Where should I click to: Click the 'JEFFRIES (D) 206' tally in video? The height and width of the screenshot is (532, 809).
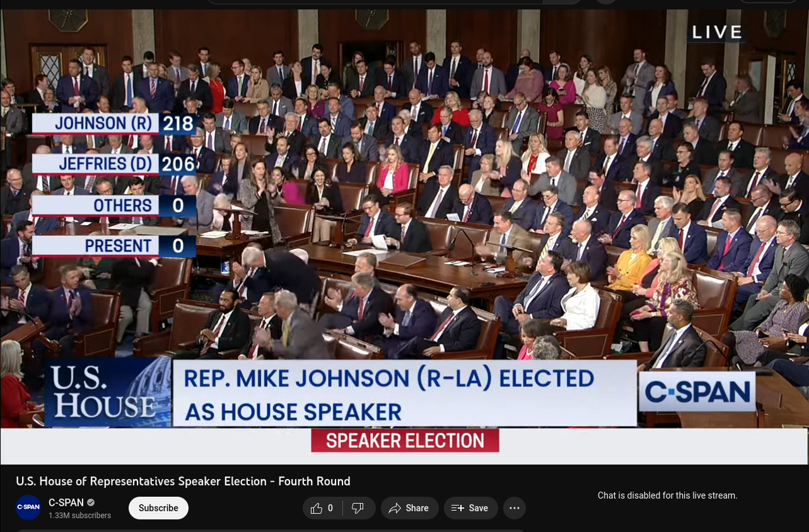point(113,165)
